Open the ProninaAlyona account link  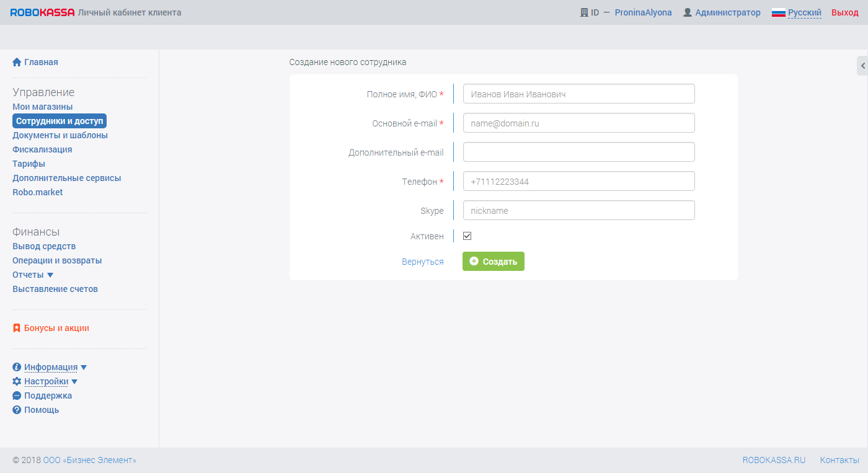coord(644,12)
